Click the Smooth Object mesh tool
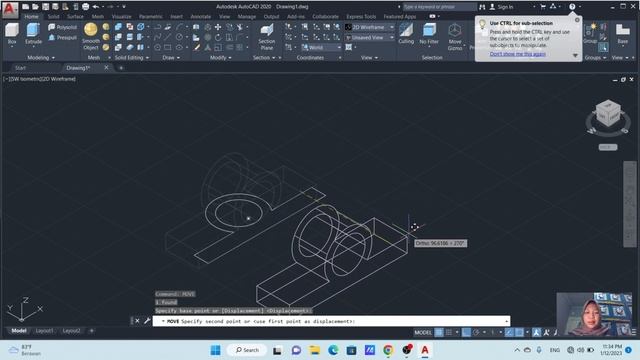Image resolution: width=640 pixels, height=360 pixels. point(91,36)
